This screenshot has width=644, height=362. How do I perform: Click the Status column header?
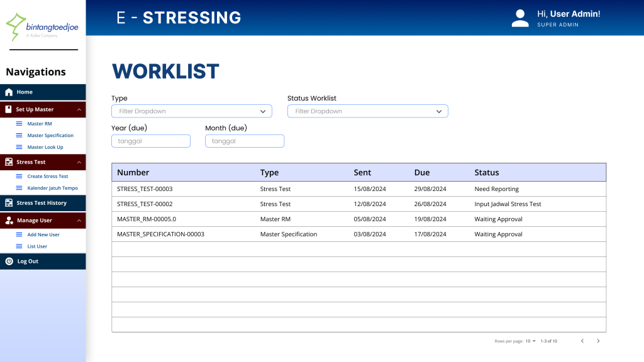486,172
